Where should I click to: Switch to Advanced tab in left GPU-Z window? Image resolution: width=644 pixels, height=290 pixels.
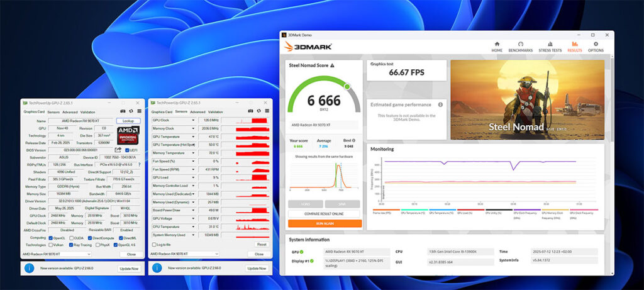[70, 112]
